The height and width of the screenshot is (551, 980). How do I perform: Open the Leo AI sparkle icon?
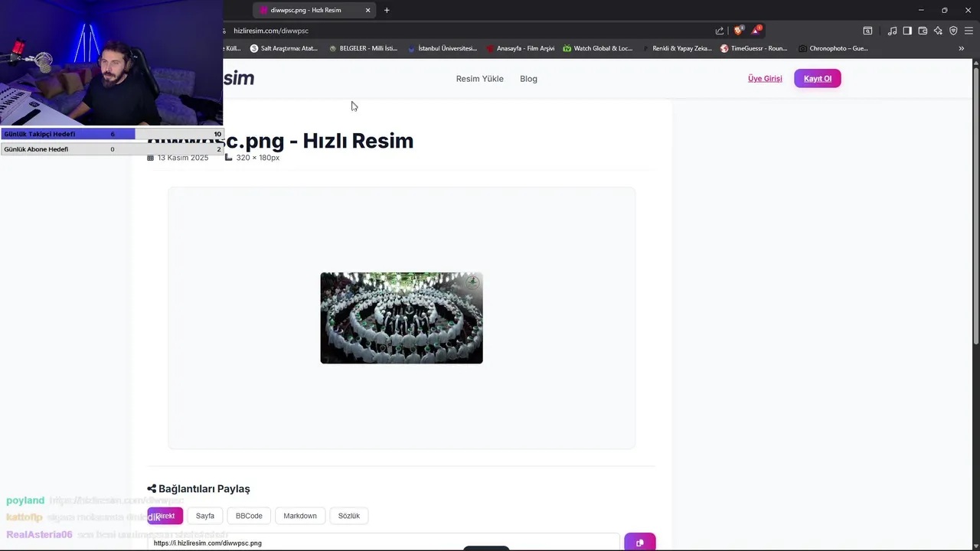tap(938, 31)
